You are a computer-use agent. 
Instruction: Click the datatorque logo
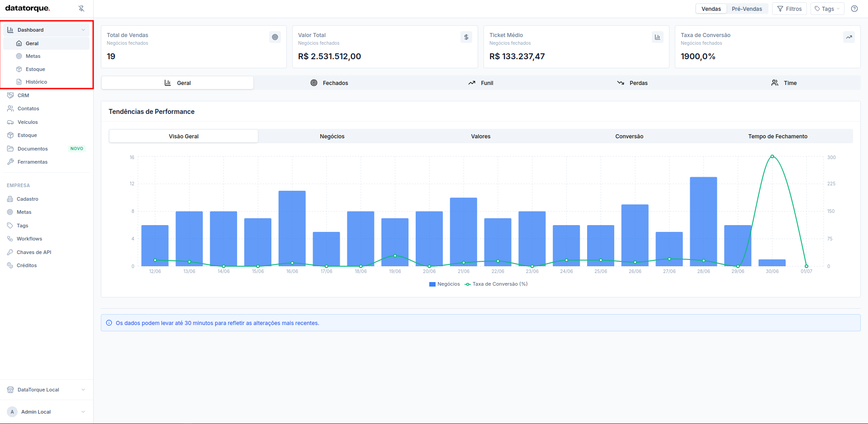pyautogui.click(x=28, y=8)
